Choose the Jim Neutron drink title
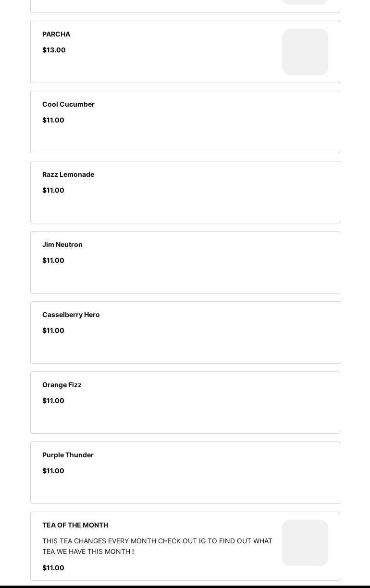This screenshot has height=588, width=370. coord(62,245)
